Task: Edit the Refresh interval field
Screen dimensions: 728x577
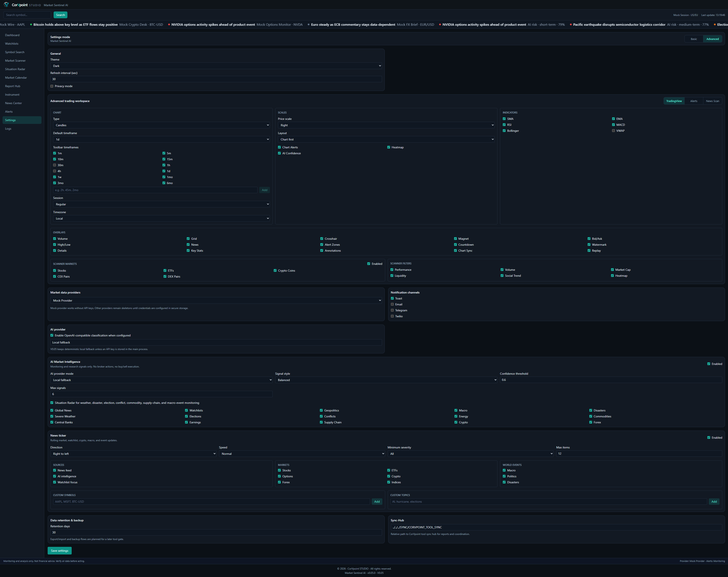Action: click(x=216, y=79)
